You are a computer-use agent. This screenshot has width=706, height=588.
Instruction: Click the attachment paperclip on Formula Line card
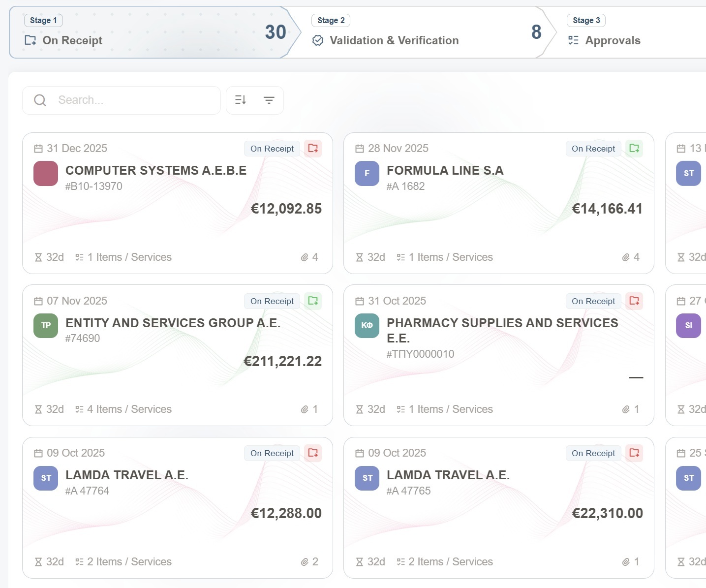(626, 257)
